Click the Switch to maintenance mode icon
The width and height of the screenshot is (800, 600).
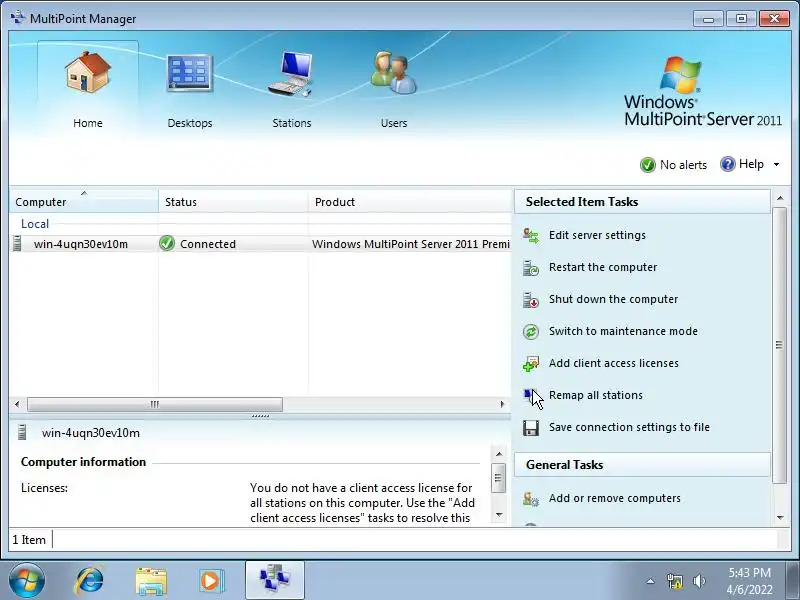coord(531,332)
